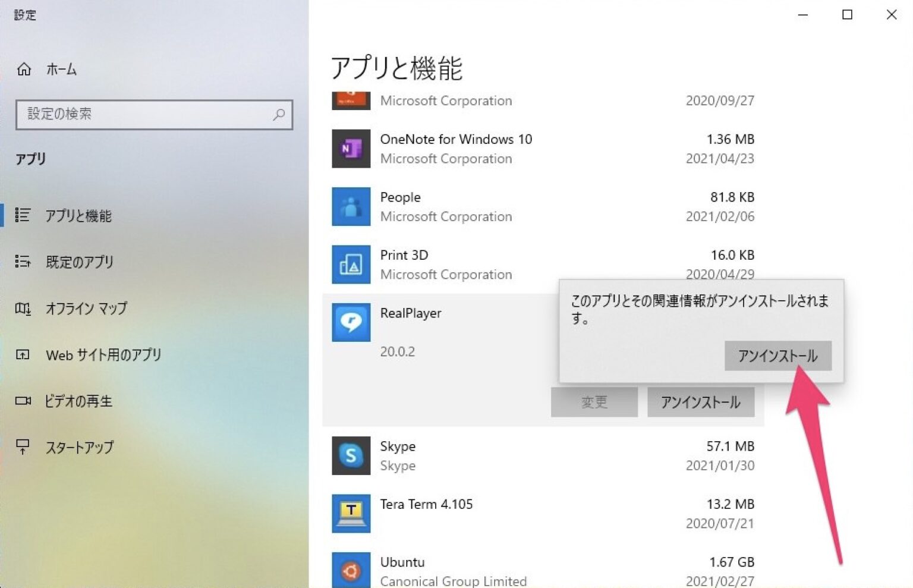This screenshot has width=913, height=588.
Task: Click the uninstall confirmation message text
Action: tap(700, 309)
